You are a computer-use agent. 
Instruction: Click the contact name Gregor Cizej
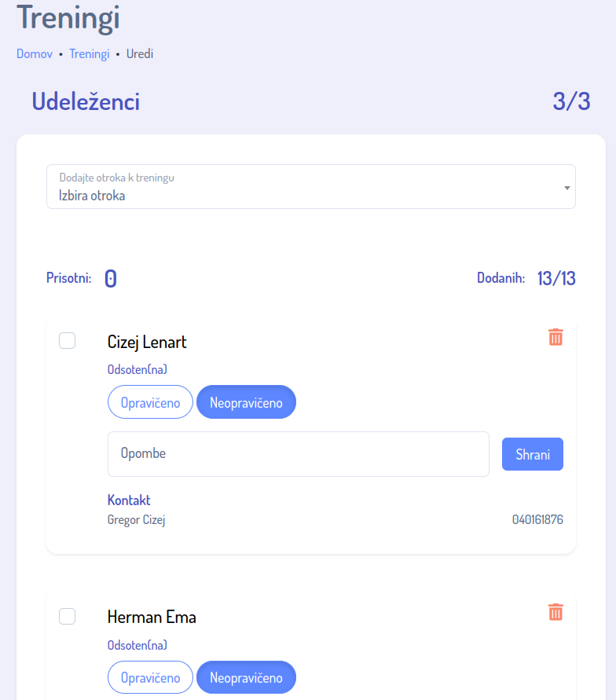pyautogui.click(x=136, y=519)
